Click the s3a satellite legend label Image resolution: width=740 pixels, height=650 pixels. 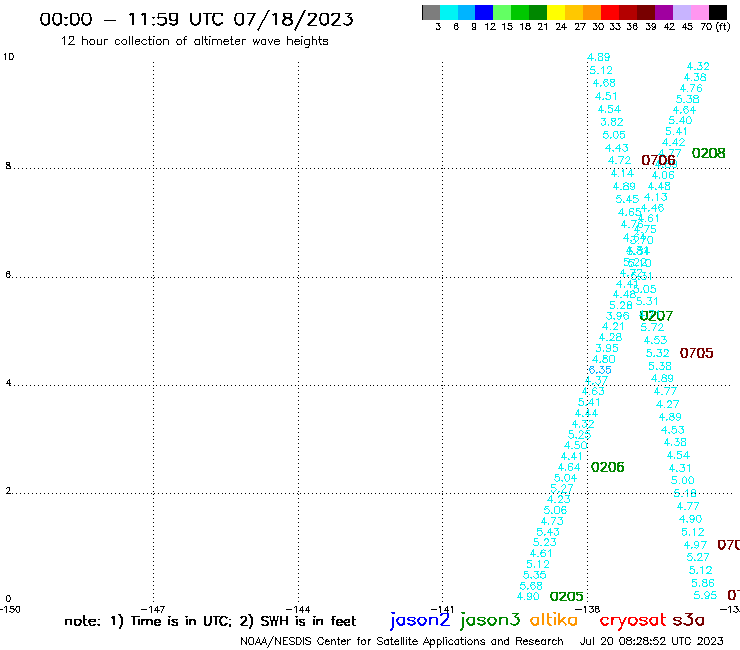pyautogui.click(x=689, y=620)
